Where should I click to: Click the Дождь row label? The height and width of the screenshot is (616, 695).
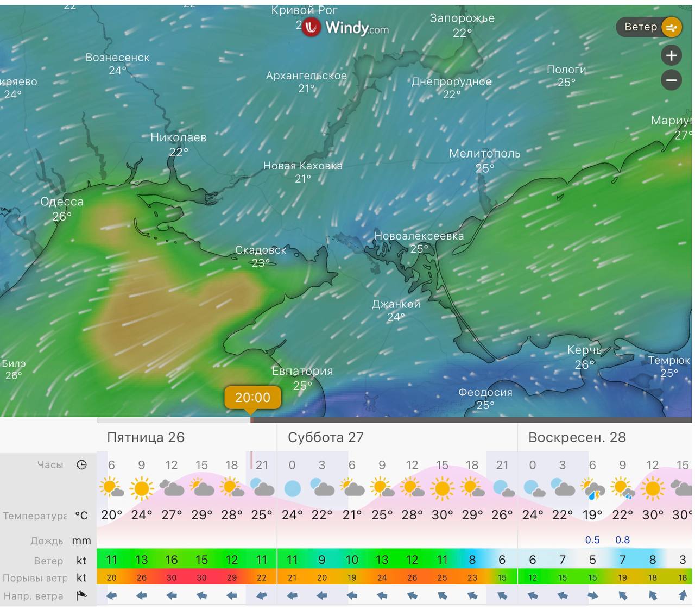click(47, 541)
